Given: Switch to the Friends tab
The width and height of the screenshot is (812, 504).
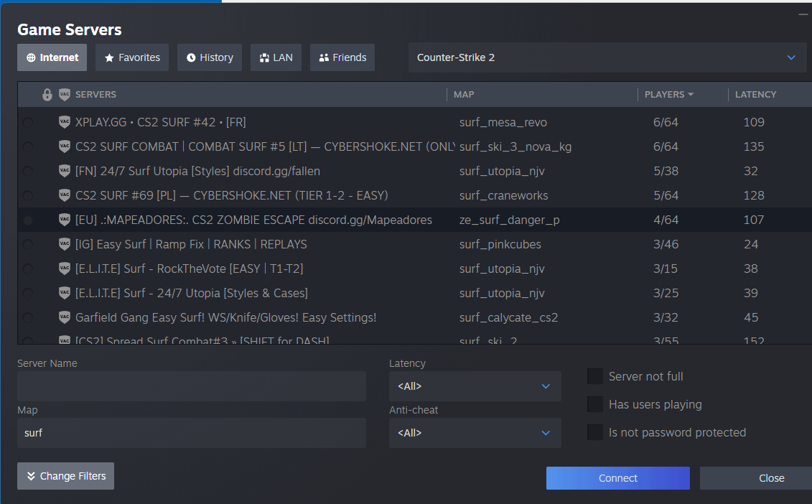Looking at the screenshot, I should click(342, 57).
